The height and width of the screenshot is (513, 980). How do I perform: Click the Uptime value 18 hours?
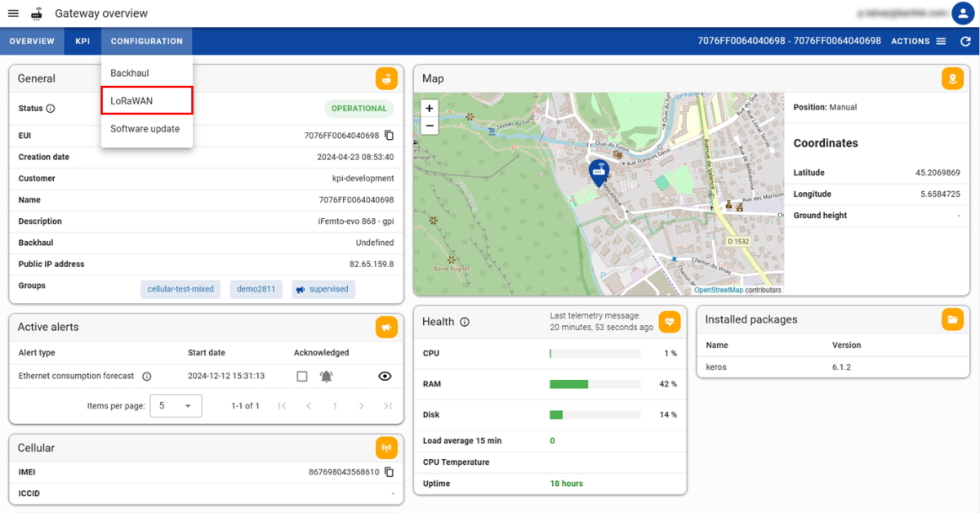point(567,484)
